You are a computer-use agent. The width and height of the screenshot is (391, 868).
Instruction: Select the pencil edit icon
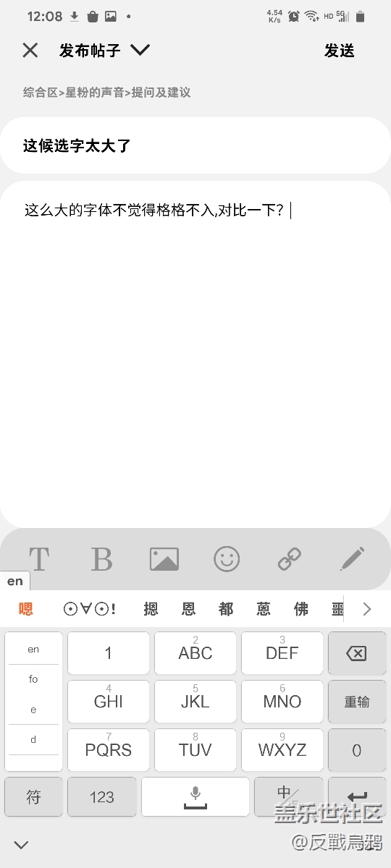[353, 559]
